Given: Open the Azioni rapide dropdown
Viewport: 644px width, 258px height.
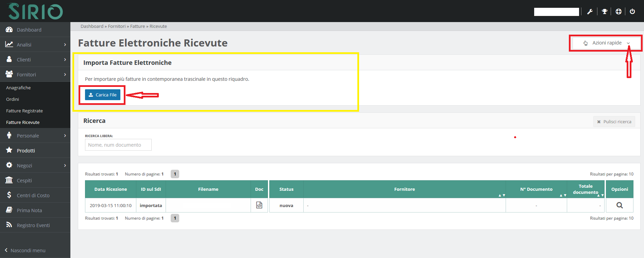Looking at the screenshot, I should [607, 43].
